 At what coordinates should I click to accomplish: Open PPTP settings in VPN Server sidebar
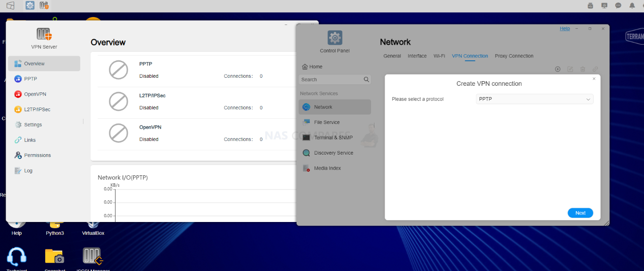44,79
